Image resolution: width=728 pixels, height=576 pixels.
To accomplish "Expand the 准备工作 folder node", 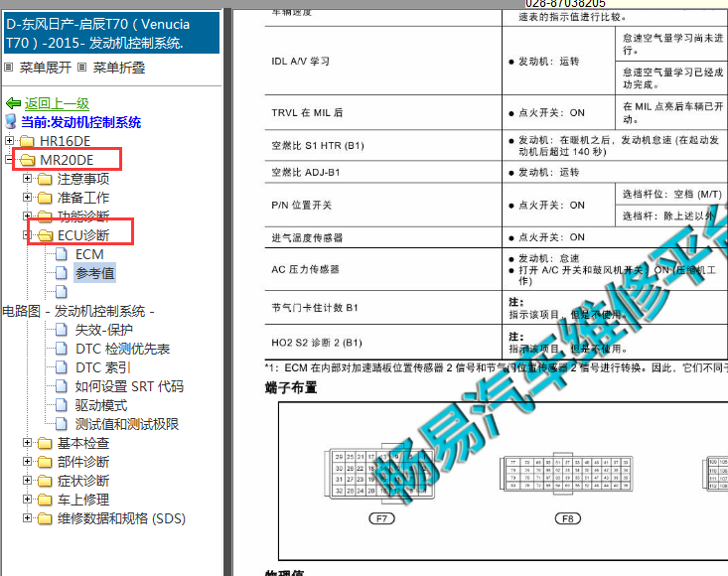I will [x=28, y=198].
